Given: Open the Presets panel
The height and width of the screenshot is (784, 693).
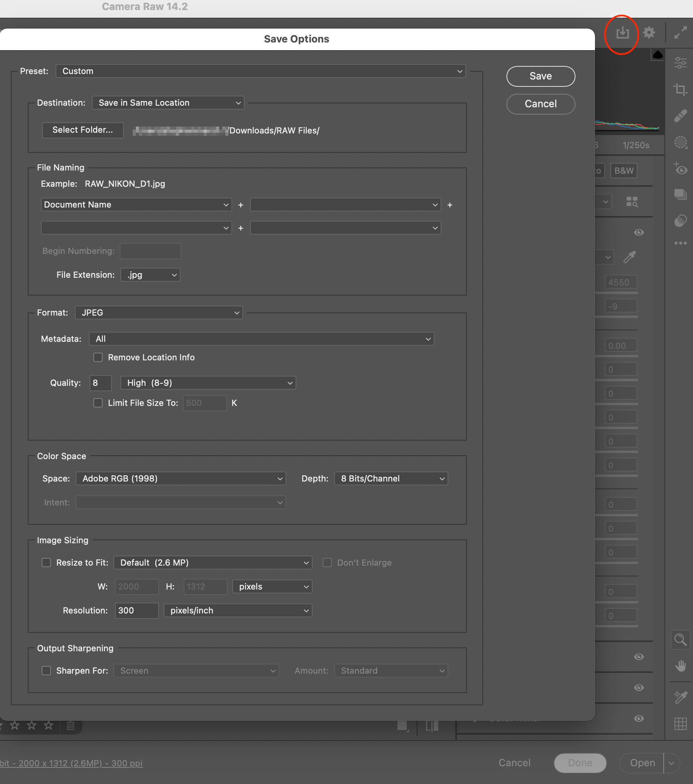Looking at the screenshot, I should coord(681,195).
